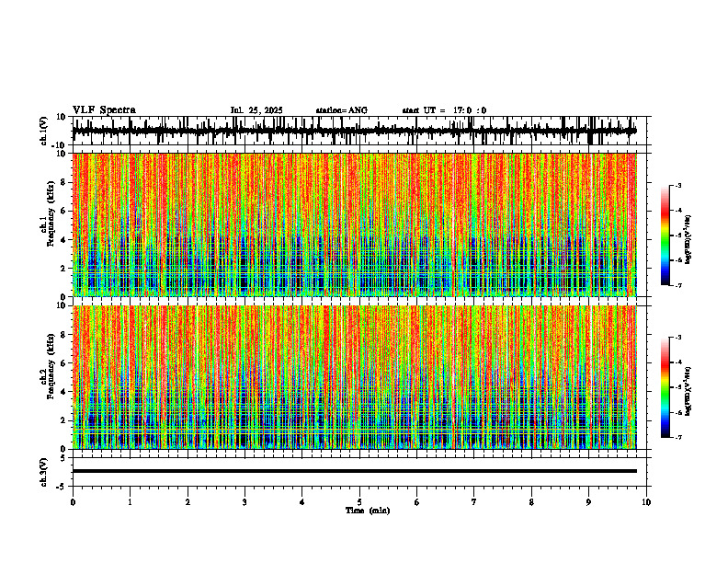Click the "9" tick on the time axis
Viewport: 728px width, 563px height.
588,502
